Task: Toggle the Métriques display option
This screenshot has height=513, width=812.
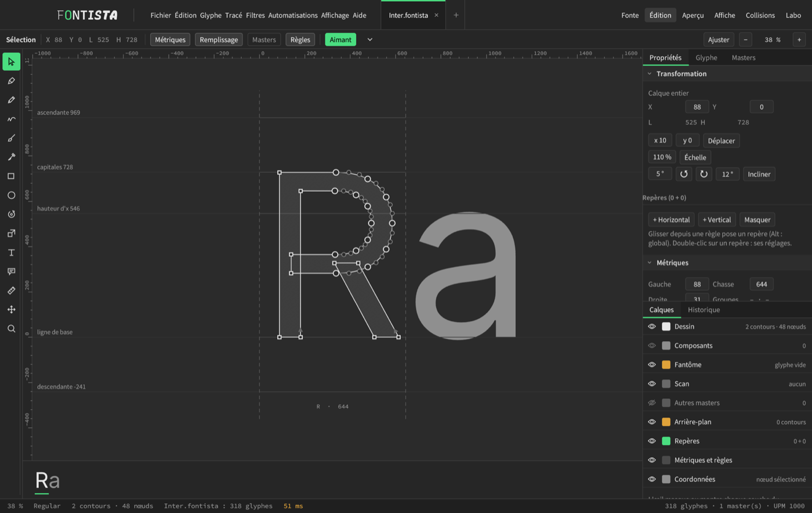Action: coord(170,39)
